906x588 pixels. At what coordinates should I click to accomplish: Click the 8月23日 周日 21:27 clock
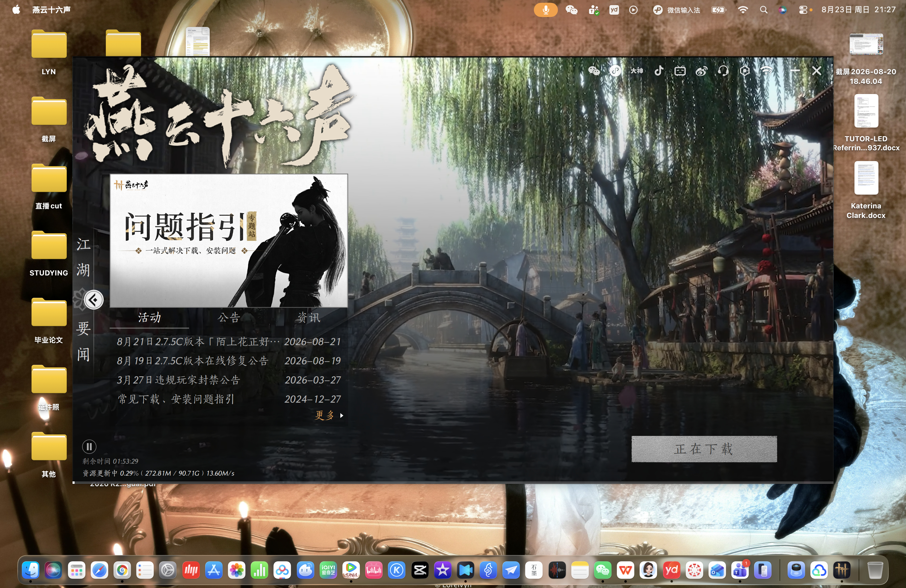858,10
